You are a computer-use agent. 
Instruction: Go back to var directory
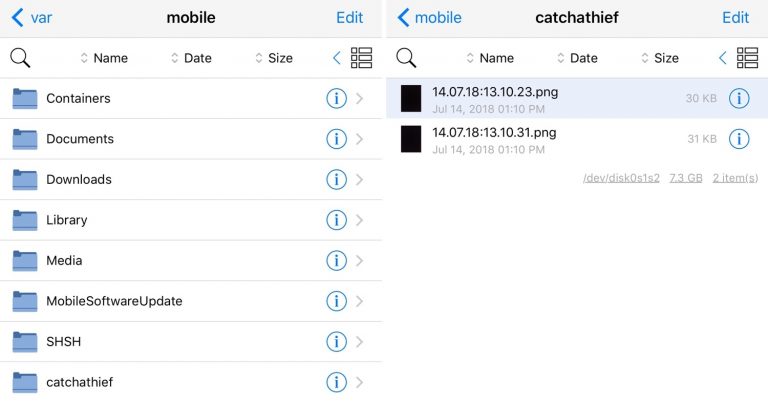click(x=32, y=18)
